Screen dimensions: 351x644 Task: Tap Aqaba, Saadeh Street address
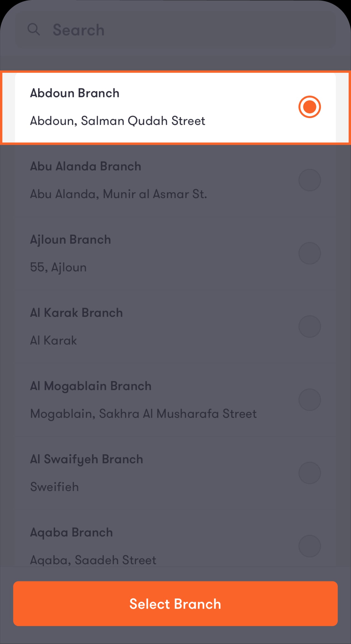tap(93, 560)
